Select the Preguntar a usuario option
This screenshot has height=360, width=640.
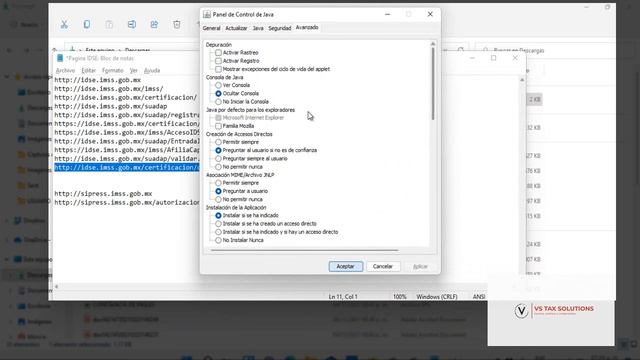[218, 191]
